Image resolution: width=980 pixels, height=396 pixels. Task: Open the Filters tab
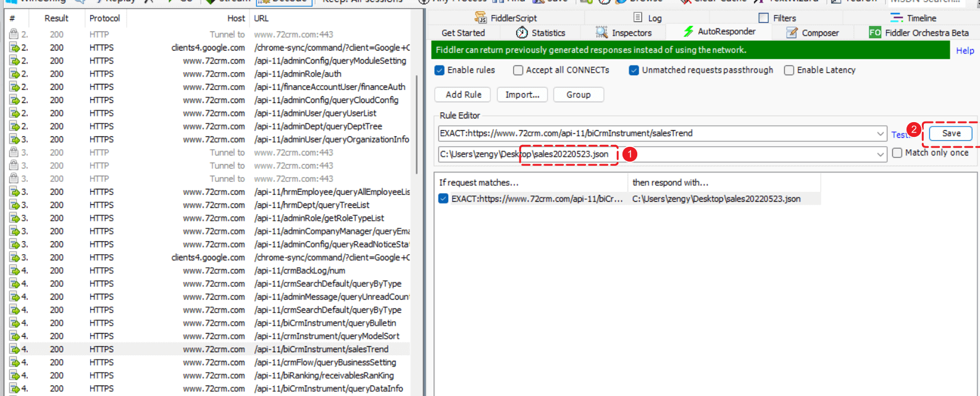pos(777,18)
